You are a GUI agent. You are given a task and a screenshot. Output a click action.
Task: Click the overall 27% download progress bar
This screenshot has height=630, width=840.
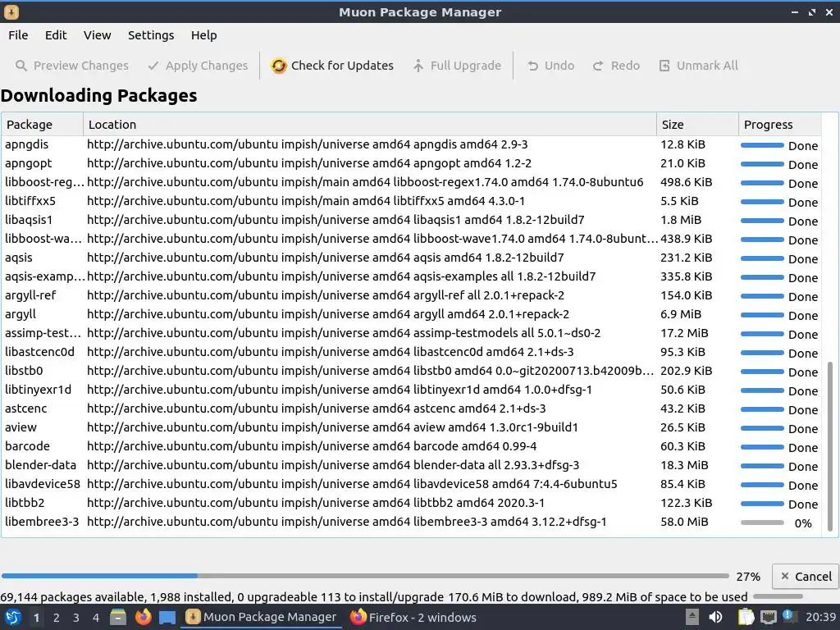[365, 576]
